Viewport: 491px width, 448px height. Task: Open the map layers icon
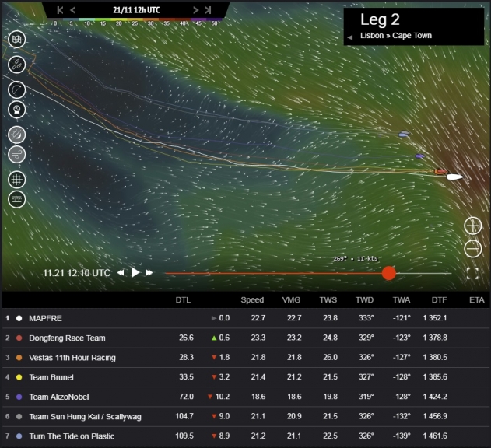click(x=16, y=40)
